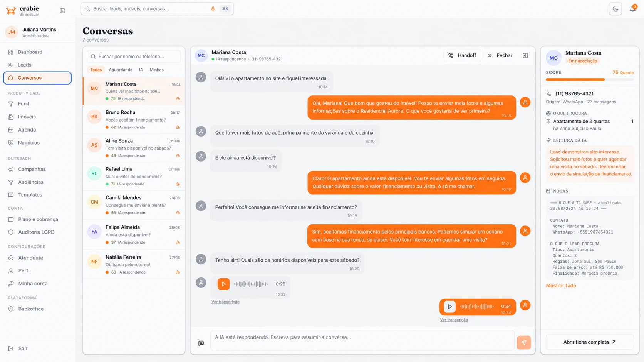Click the robot icon on Rafael Lima row

pyautogui.click(x=178, y=184)
